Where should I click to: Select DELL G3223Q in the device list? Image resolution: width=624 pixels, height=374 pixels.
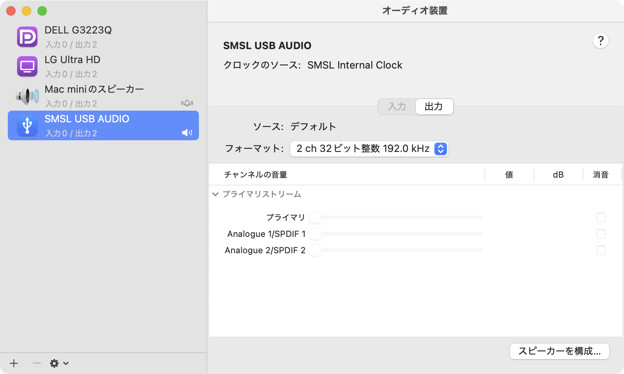tap(103, 37)
